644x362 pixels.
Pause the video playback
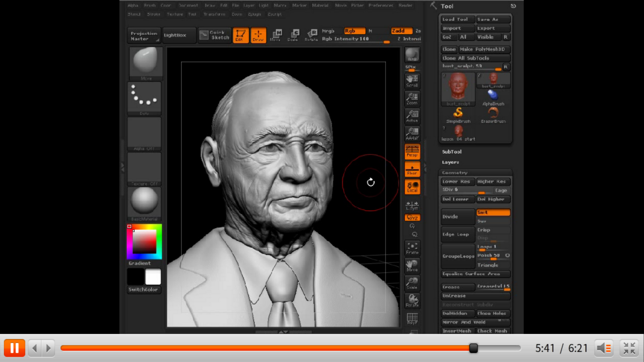pyautogui.click(x=14, y=348)
